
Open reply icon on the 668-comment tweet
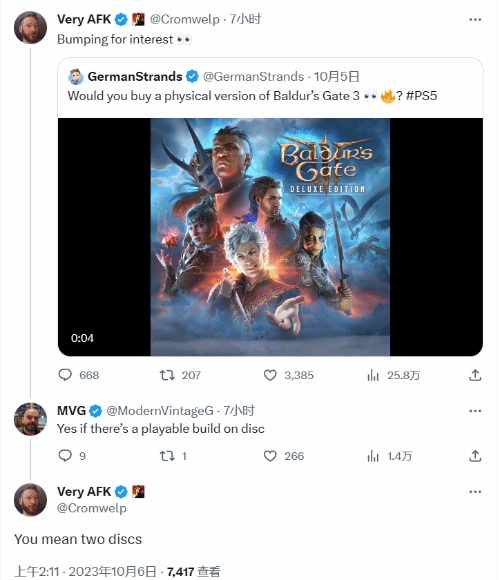pyautogui.click(x=65, y=375)
